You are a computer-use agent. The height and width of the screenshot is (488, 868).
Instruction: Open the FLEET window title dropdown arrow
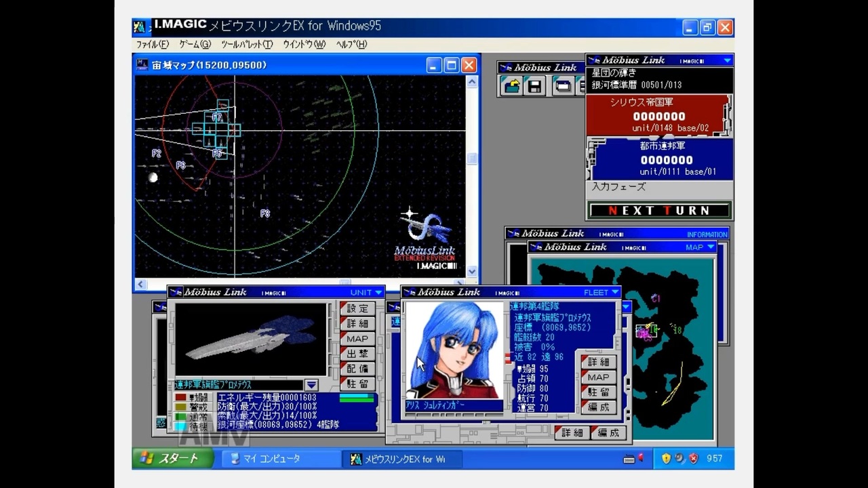pyautogui.click(x=615, y=292)
